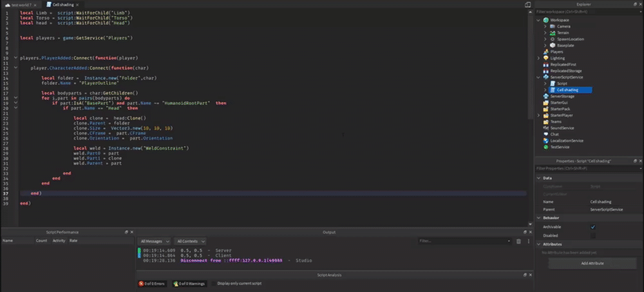
Task: Click the ReplicatedStorage icon
Action: [546, 71]
